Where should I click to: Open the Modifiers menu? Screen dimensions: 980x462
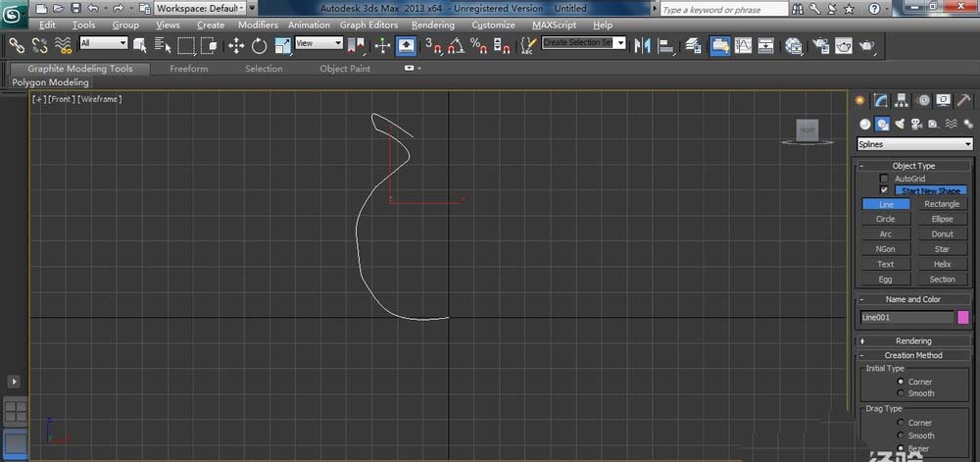258,25
